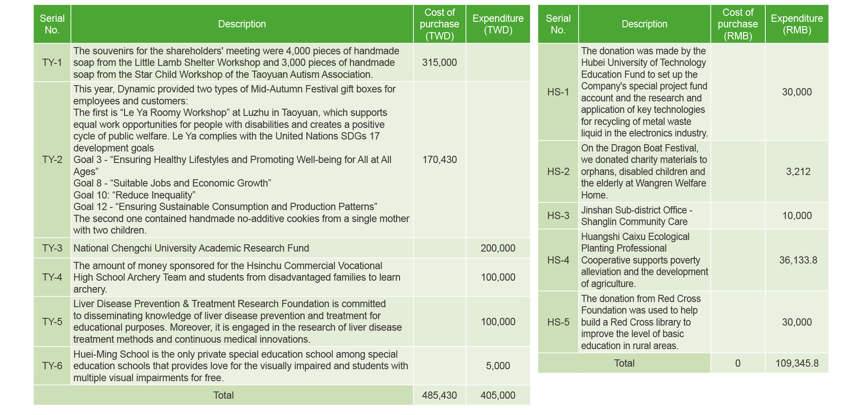868x415 pixels.
Task: Click the HS-2 serial number cell
Action: [x=558, y=172]
